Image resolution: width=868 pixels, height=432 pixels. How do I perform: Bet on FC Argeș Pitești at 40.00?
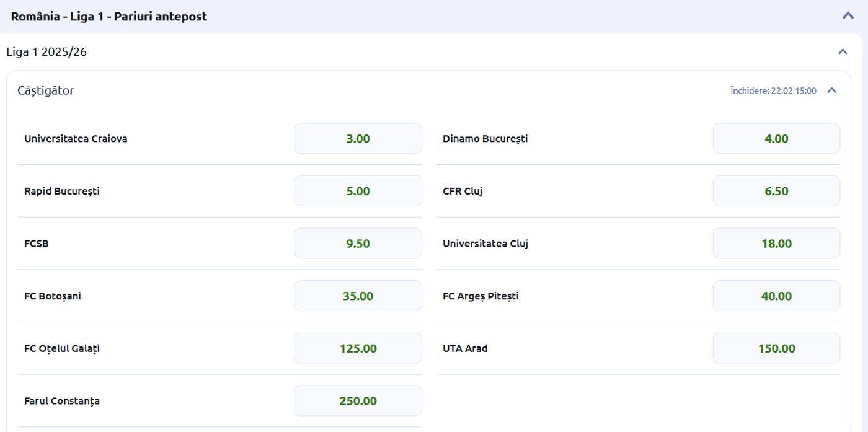[x=776, y=296]
